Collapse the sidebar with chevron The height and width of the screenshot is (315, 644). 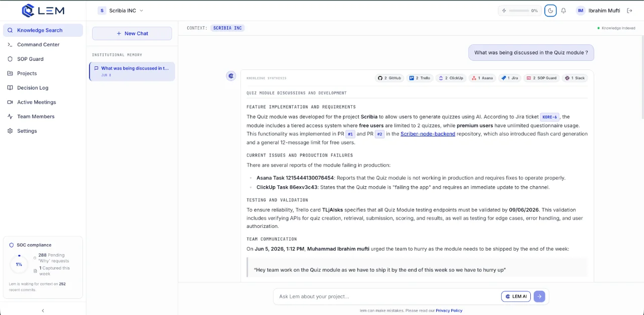(x=43, y=310)
